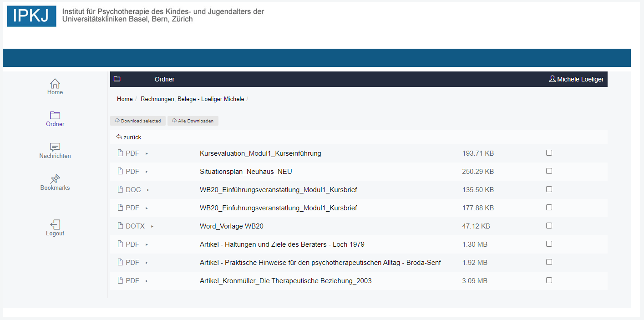This screenshot has width=644, height=320.
Task: Click folder icon in dark header bar
Action: coord(117,79)
